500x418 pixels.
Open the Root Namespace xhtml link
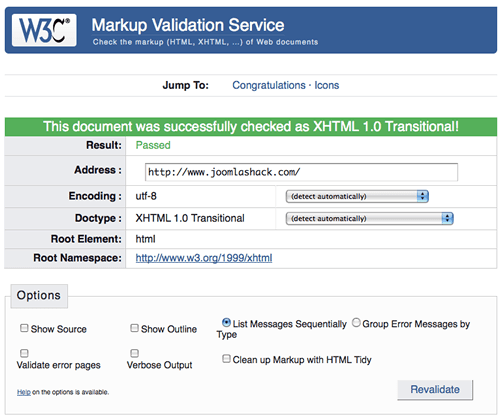(x=204, y=258)
